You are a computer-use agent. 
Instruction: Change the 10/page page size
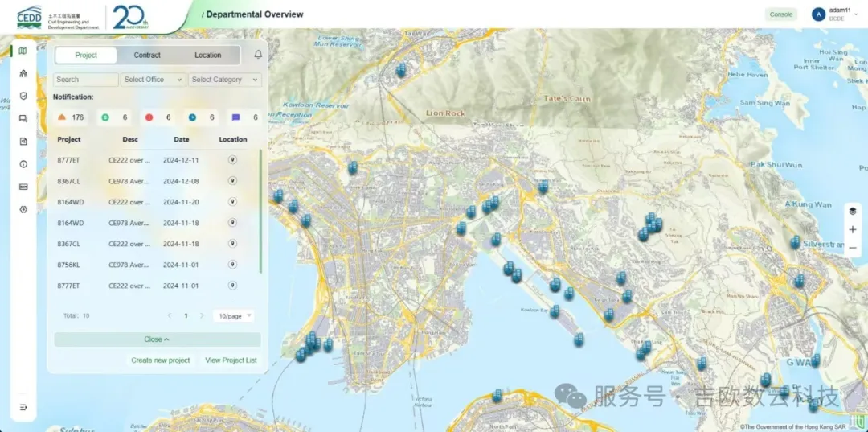[x=233, y=316]
